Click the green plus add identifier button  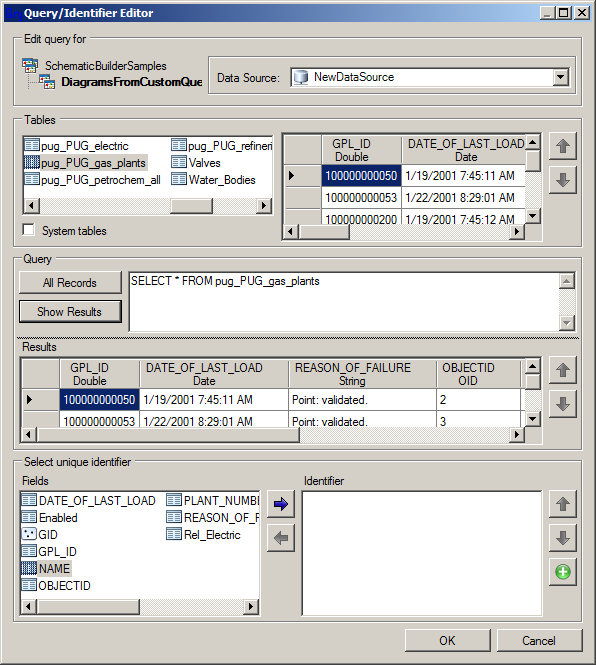coord(562,572)
